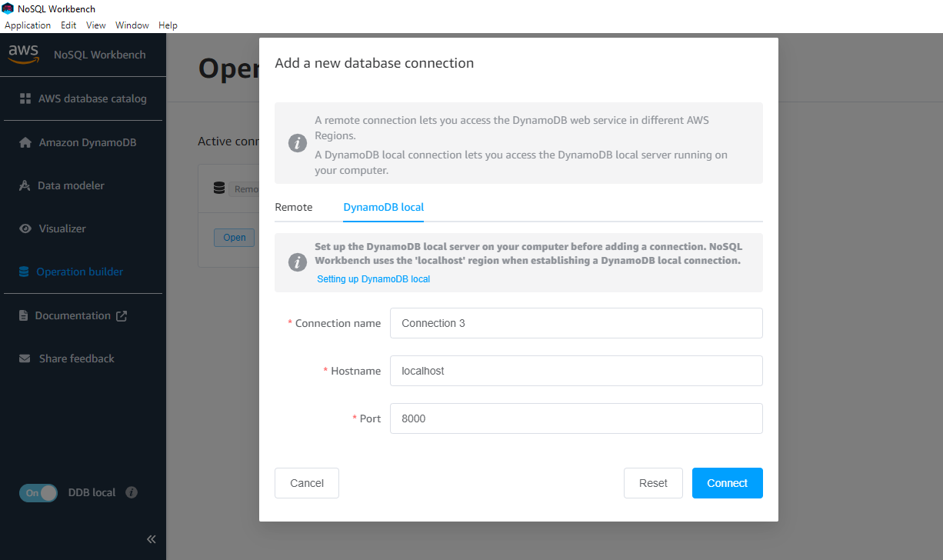Select the DynamoDB local tab

(383, 207)
